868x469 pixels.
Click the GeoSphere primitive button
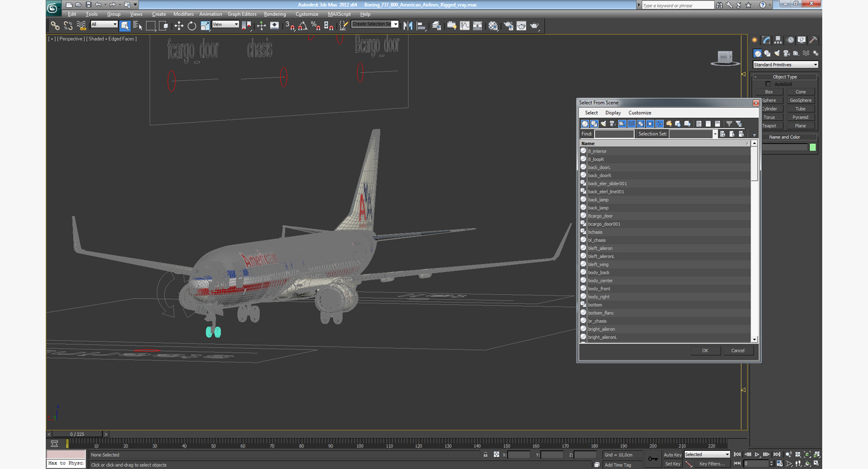click(801, 100)
